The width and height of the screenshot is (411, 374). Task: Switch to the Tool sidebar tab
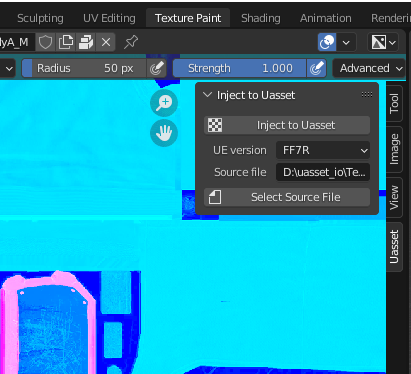(394, 103)
